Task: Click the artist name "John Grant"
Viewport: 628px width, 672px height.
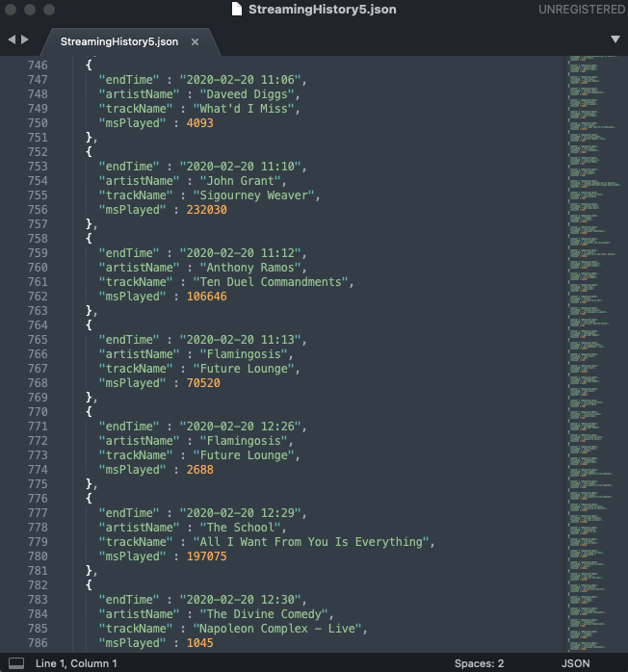Action: tap(241, 181)
